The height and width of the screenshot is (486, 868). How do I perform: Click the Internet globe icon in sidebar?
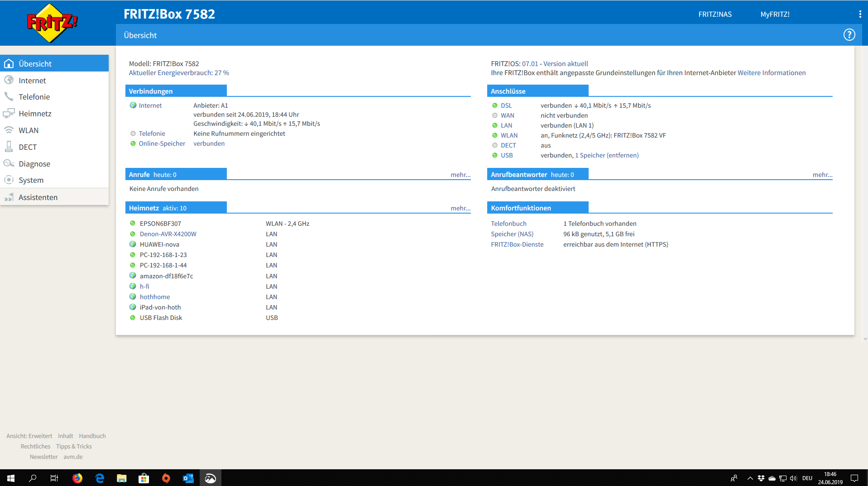tap(9, 80)
